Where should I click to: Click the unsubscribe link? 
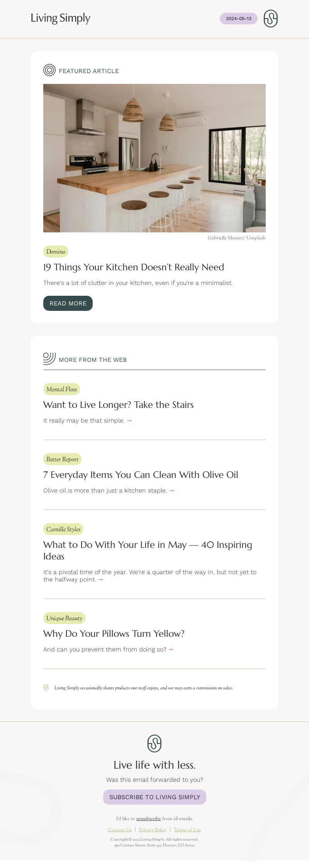149,819
